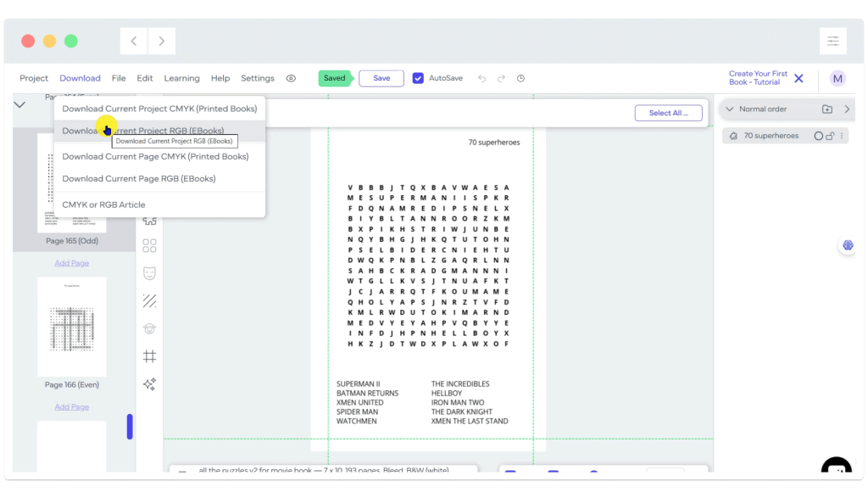This screenshot has width=868, height=498.
Task: Click the Page 166 (Even) label
Action: pyautogui.click(x=71, y=385)
